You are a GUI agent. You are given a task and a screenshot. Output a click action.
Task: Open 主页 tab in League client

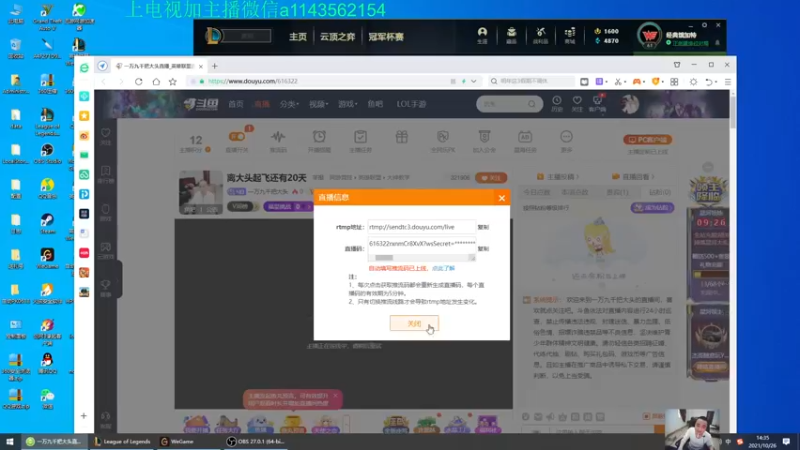pyautogui.click(x=298, y=37)
